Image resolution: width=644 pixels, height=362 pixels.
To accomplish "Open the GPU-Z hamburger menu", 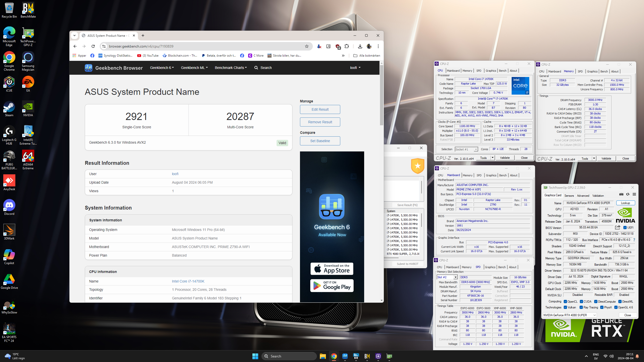I will pyautogui.click(x=634, y=194).
